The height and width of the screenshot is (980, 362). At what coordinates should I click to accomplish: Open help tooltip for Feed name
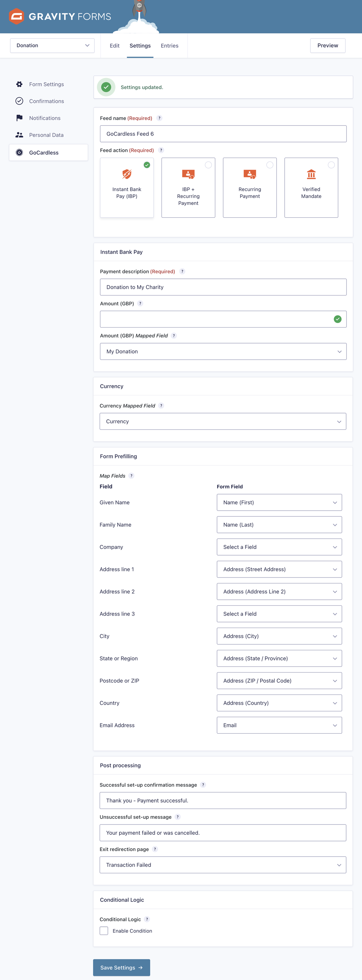[x=159, y=118]
